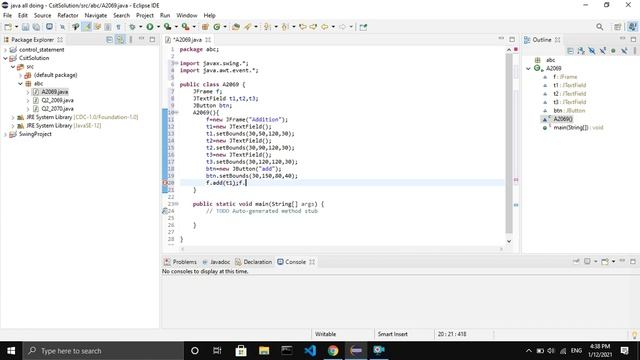Open the Refactor menu

(x=68, y=16)
